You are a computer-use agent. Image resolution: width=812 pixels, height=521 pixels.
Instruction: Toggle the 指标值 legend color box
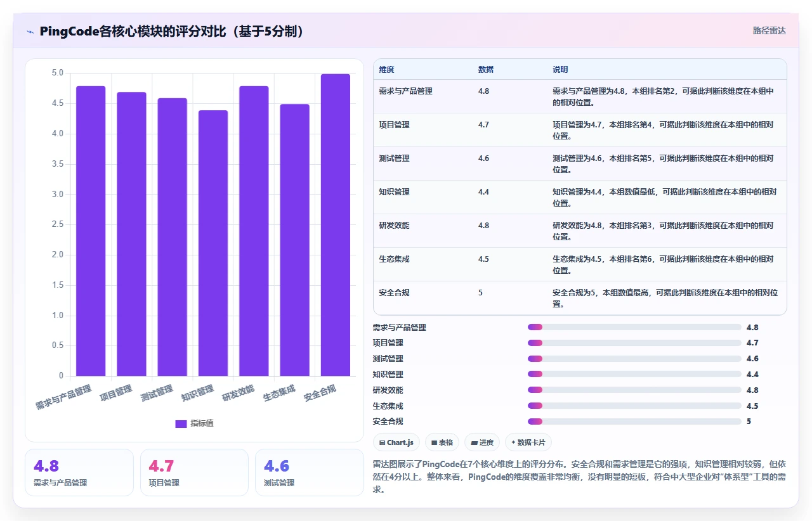pyautogui.click(x=181, y=423)
